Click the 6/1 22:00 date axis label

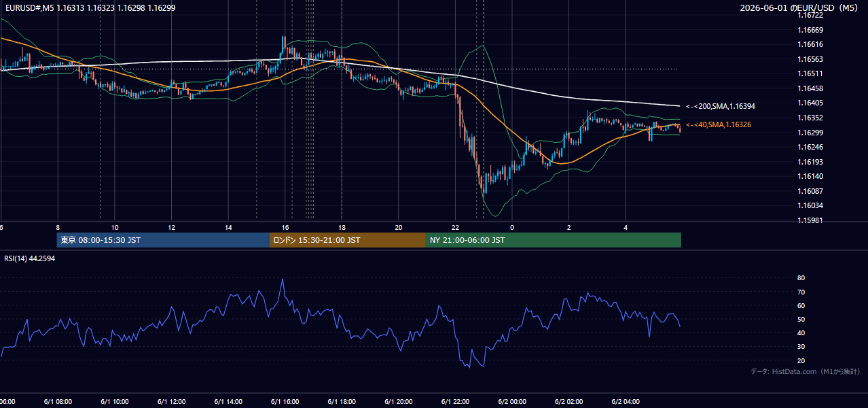(456, 402)
